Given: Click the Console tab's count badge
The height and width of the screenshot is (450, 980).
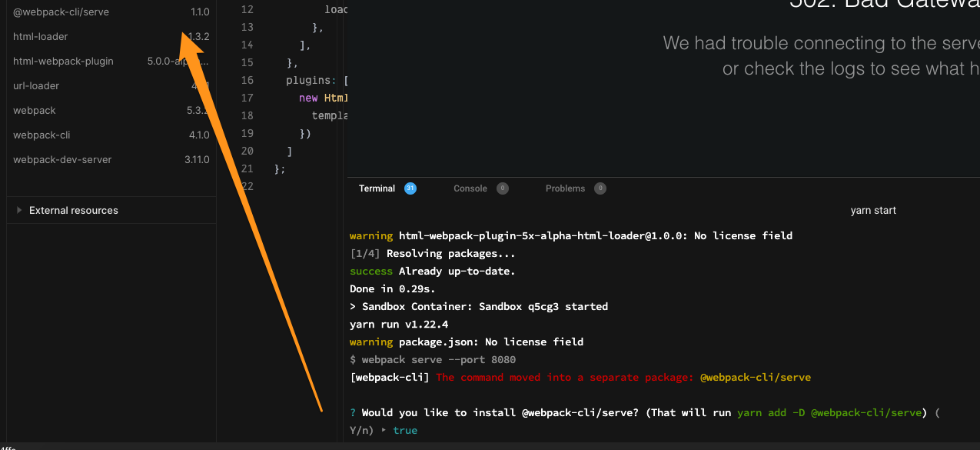Looking at the screenshot, I should [503, 188].
